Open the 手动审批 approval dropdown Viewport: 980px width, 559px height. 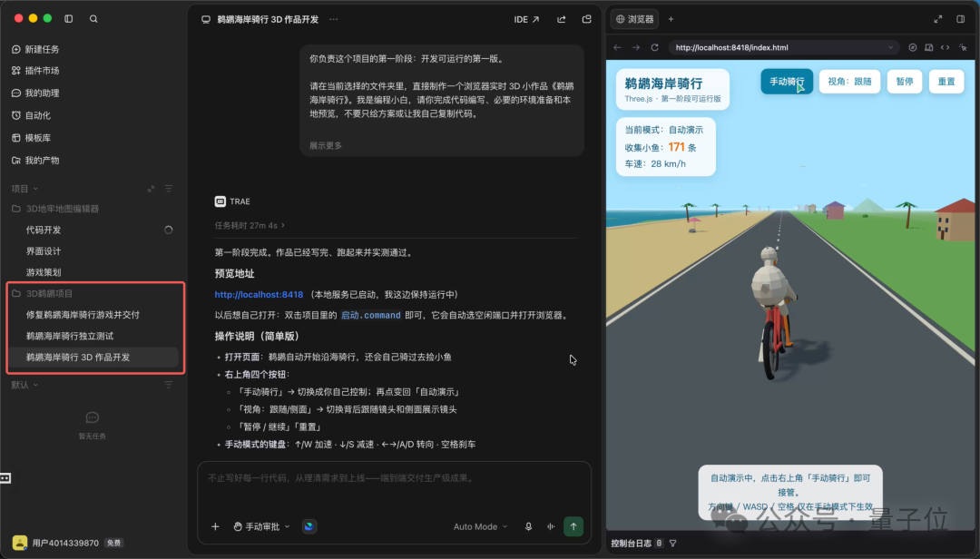click(x=262, y=526)
